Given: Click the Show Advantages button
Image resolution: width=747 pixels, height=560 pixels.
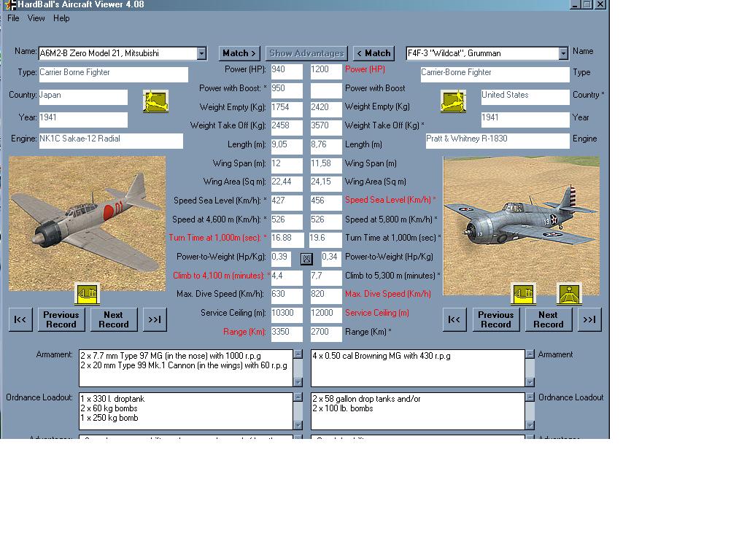Looking at the screenshot, I should coord(306,53).
